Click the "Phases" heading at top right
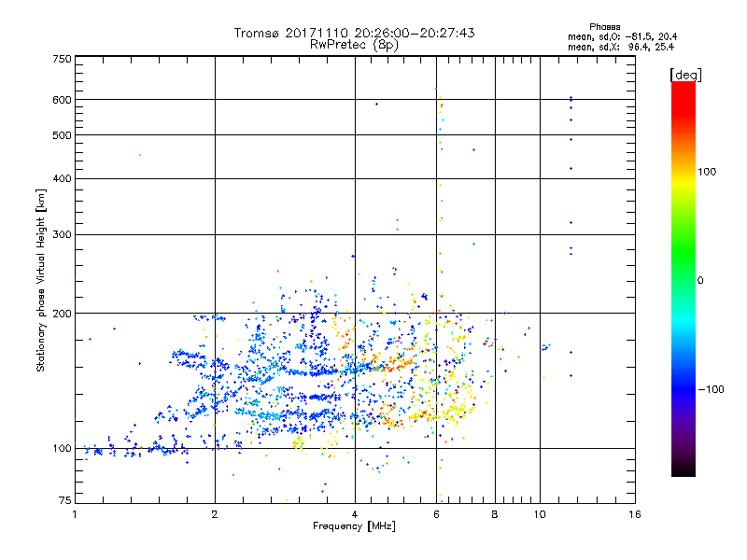Viewport: 747px width, 560px height. 604,27
